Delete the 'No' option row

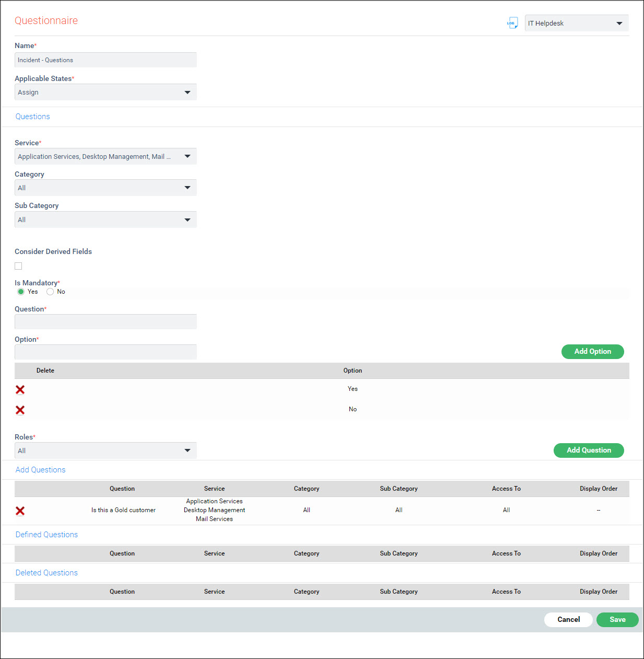pyautogui.click(x=20, y=410)
